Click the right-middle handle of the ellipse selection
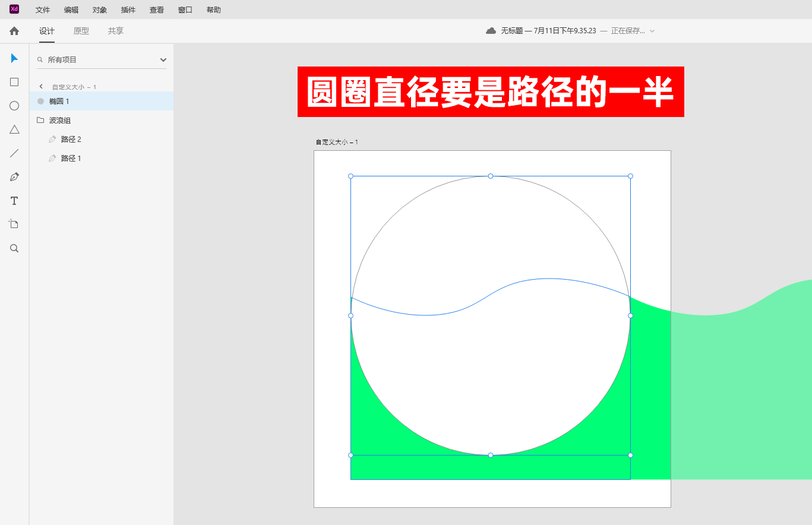The image size is (812, 525). click(x=630, y=315)
